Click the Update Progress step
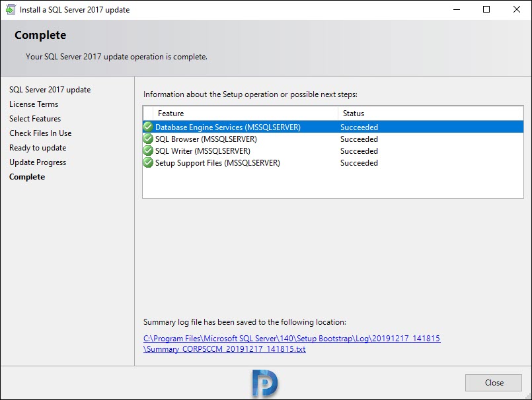The image size is (532, 400). point(38,162)
